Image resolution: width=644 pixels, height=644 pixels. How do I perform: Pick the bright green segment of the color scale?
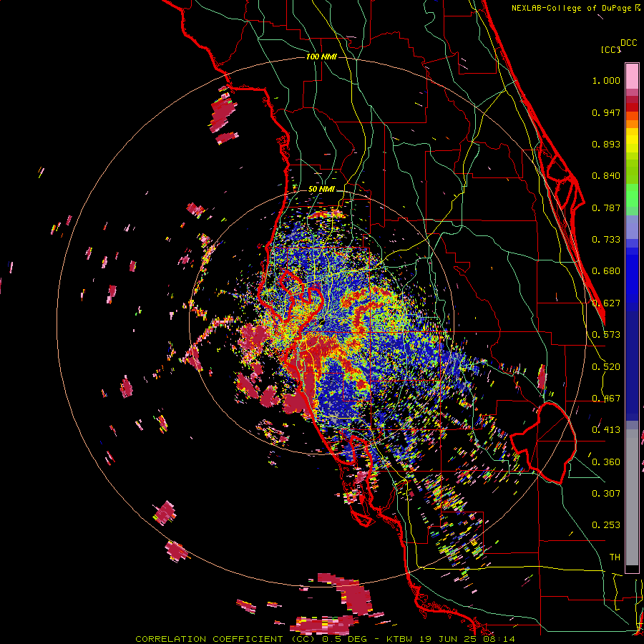[x=632, y=195]
